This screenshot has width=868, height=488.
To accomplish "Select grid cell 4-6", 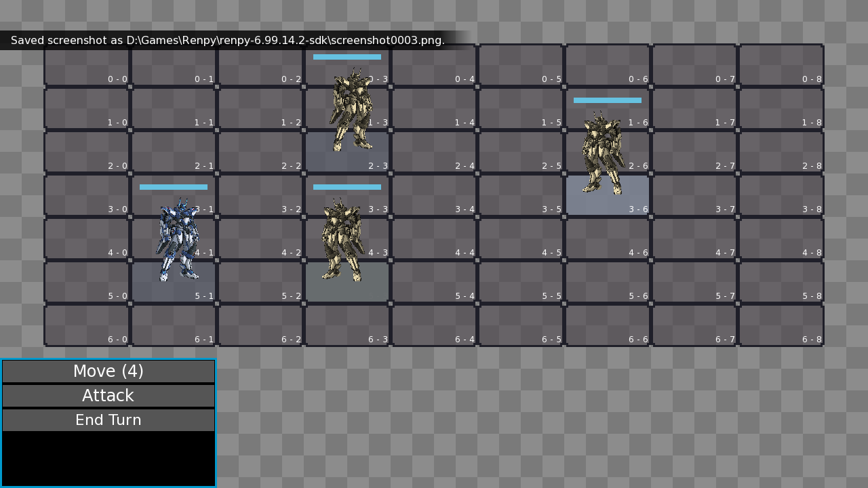I will 608,239.
